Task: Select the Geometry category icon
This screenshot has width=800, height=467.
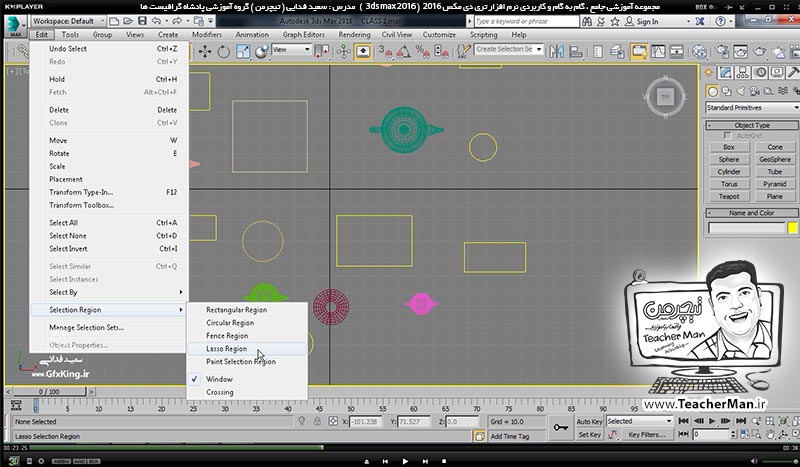Action: tap(712, 91)
